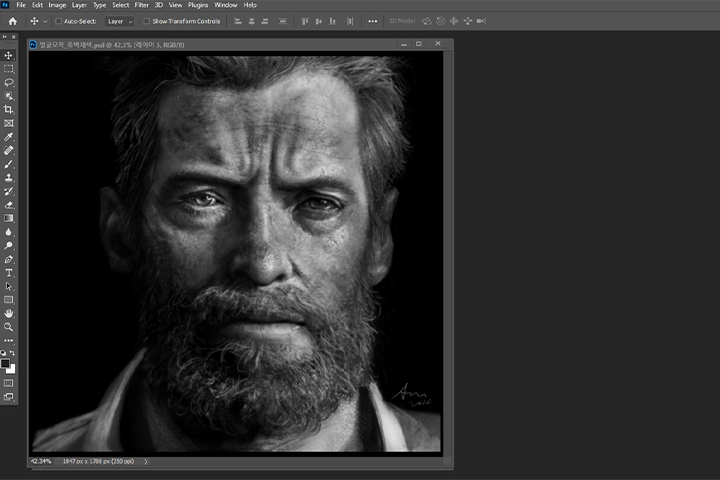The image size is (720, 480).
Task: Select the Object Selection tool
Action: coord(9,96)
